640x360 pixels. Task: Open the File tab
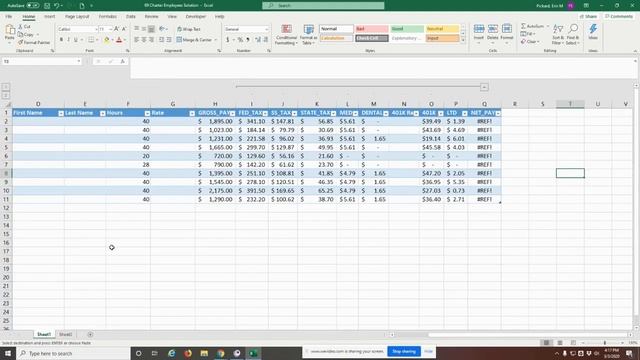coord(9,16)
